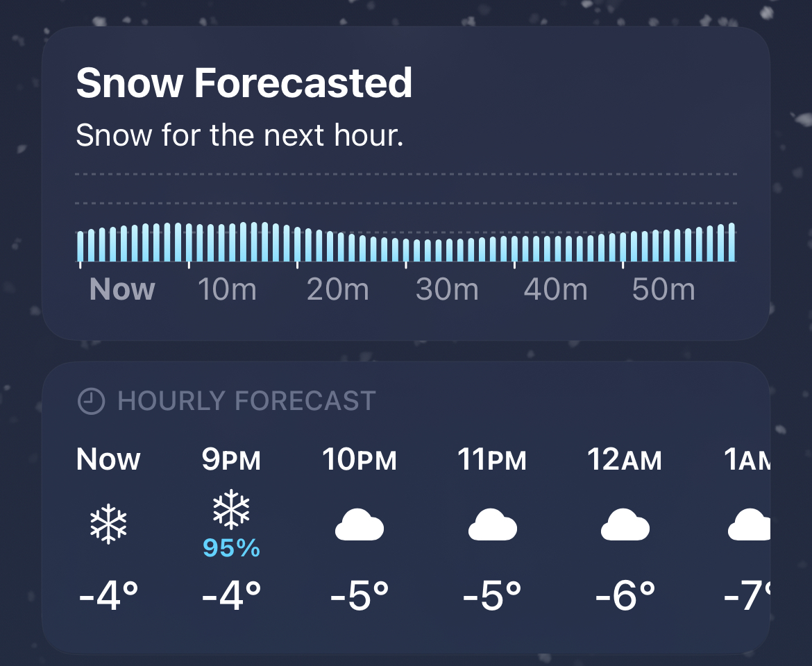Click the 9PM snowflake icon
The image size is (812, 666).
point(231,511)
